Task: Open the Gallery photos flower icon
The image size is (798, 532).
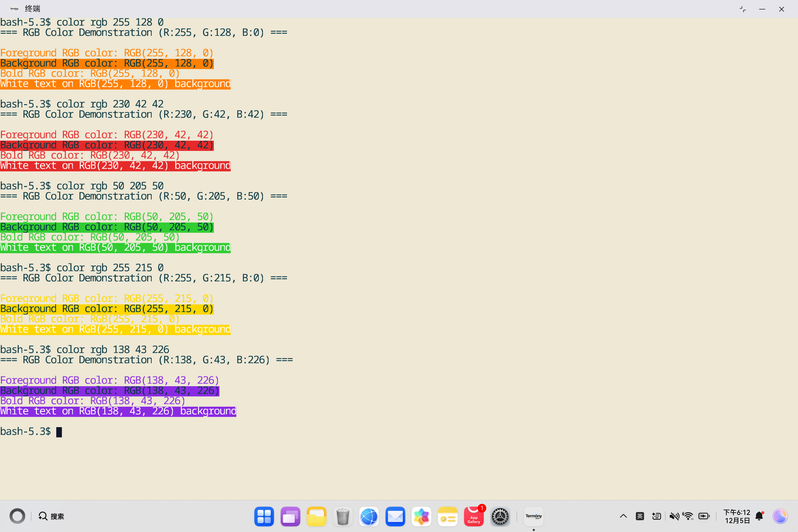Action: click(x=422, y=516)
